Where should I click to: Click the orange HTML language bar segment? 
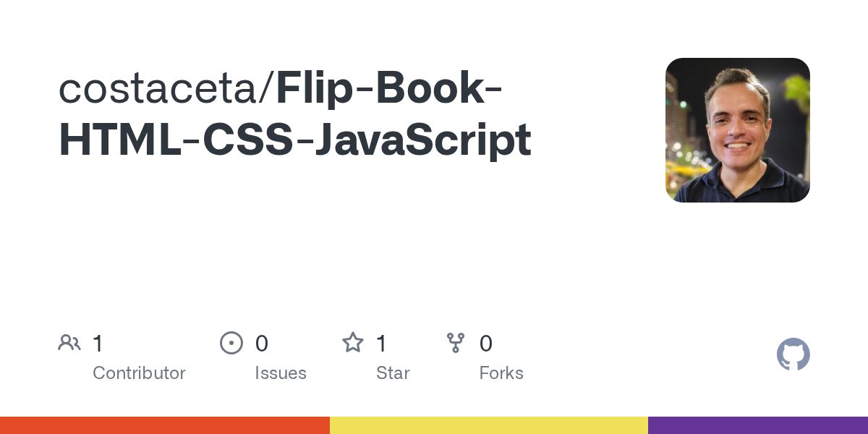coord(165,425)
